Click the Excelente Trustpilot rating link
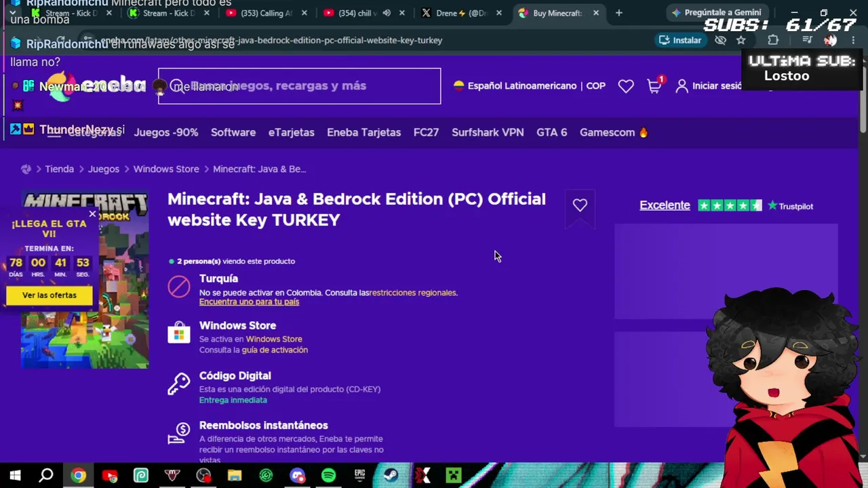The height and width of the screenshot is (488, 868). coord(665,205)
